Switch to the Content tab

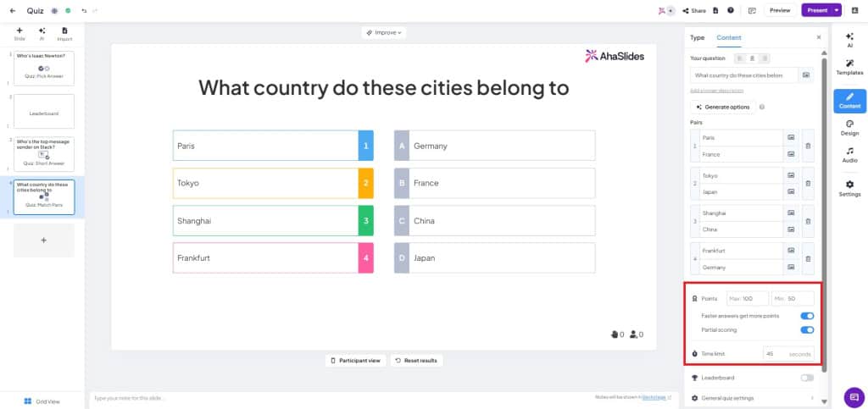point(728,37)
